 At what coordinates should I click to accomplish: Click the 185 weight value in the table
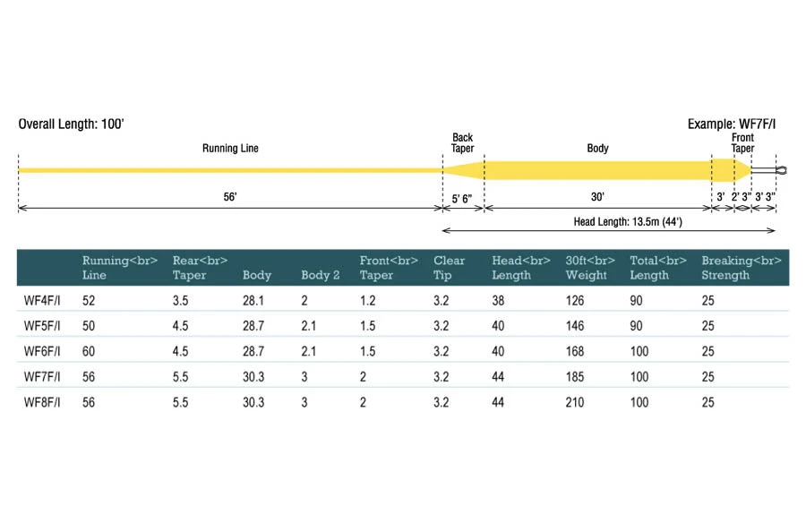[575, 377]
